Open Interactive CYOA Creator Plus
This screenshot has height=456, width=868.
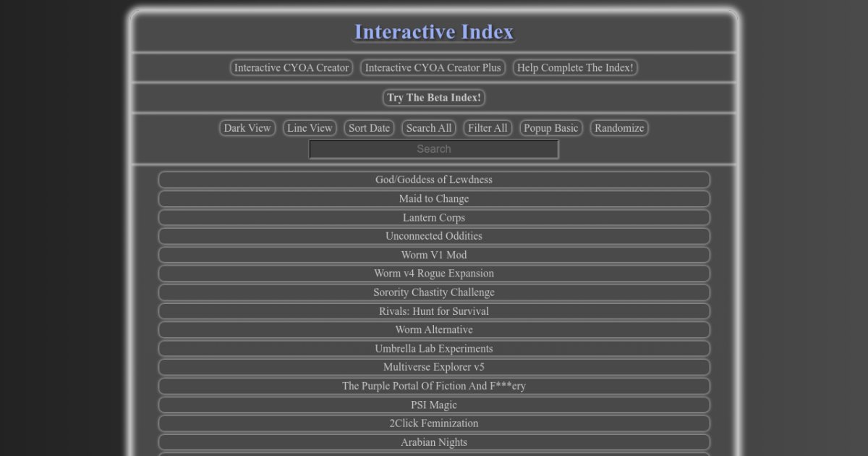coord(433,68)
